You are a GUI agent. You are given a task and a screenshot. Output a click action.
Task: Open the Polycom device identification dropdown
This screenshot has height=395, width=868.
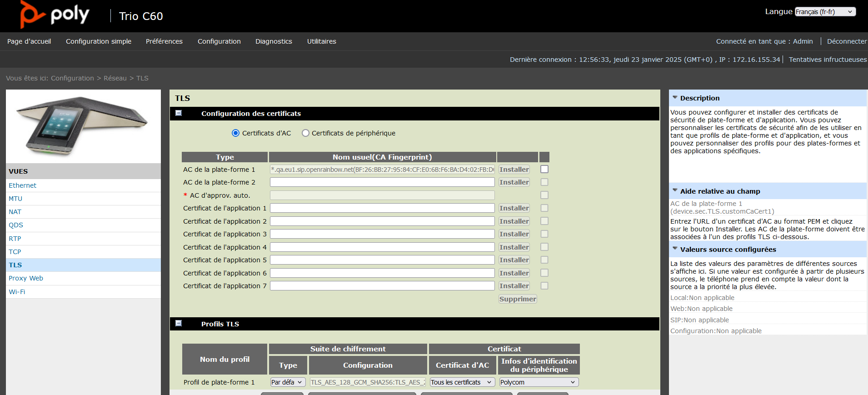point(539,382)
